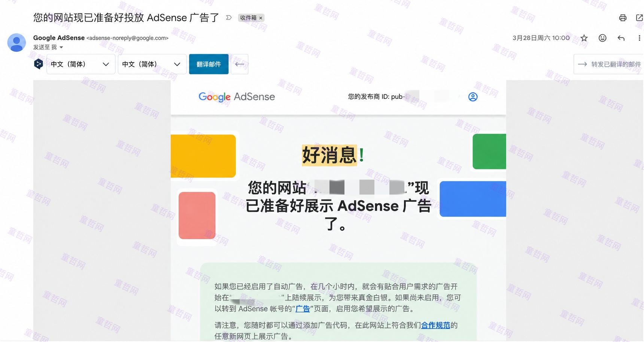Print this AdSense email
Image resolution: width=644 pixels, height=342 pixels.
click(623, 18)
